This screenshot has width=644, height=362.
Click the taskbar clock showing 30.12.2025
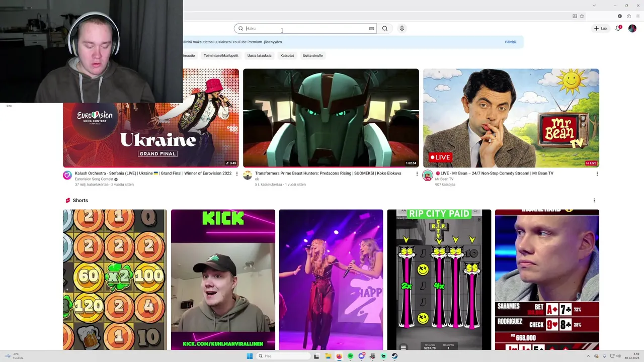[x=631, y=356]
